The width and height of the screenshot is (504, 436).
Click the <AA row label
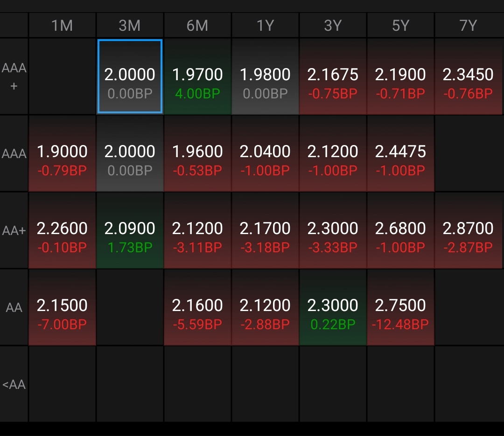pos(14,384)
